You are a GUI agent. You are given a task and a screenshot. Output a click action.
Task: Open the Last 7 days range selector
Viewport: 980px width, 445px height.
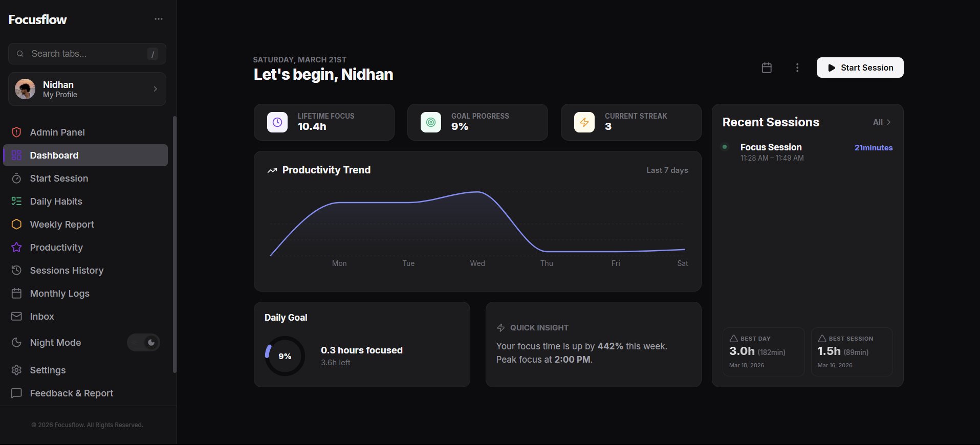click(x=667, y=170)
